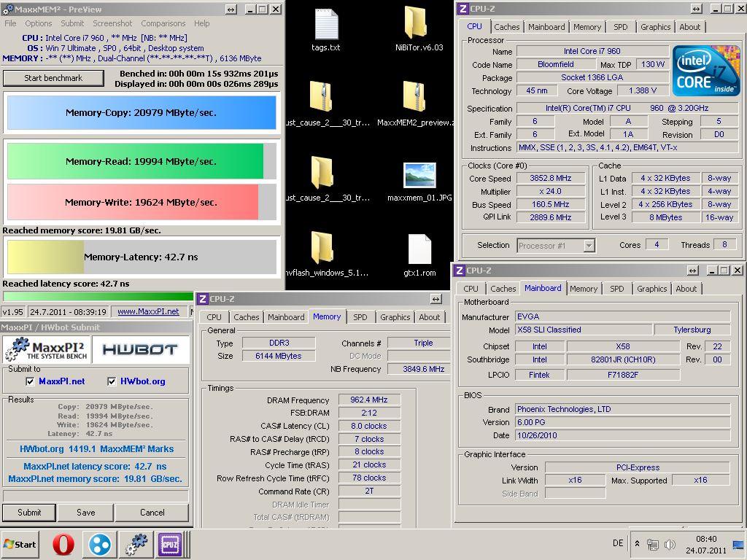Click the Windows Start button
The image size is (747, 560).
20,544
